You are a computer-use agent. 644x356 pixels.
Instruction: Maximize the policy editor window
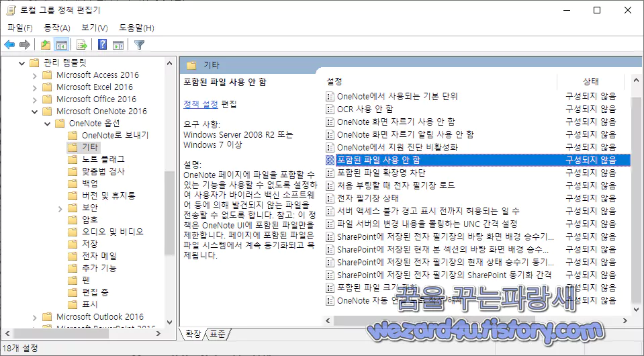(597, 10)
